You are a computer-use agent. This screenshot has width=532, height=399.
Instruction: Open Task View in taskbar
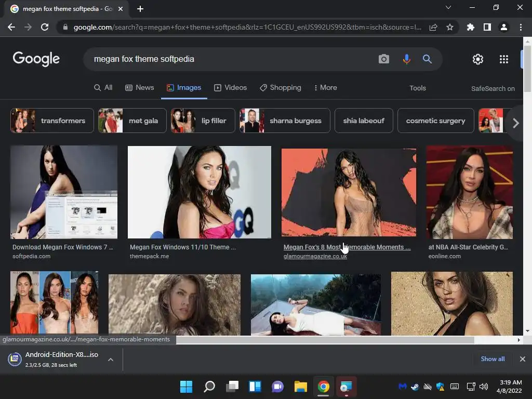point(232,387)
